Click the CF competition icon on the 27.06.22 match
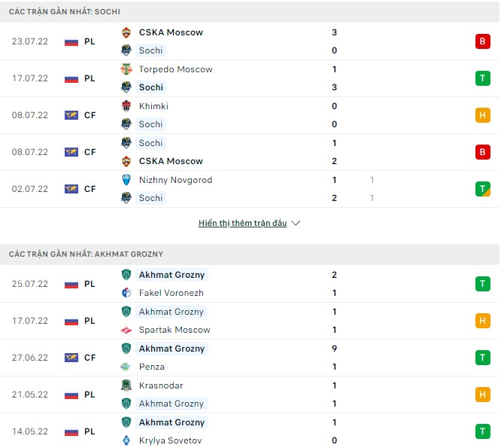504x448 pixels. pyautogui.click(x=71, y=358)
